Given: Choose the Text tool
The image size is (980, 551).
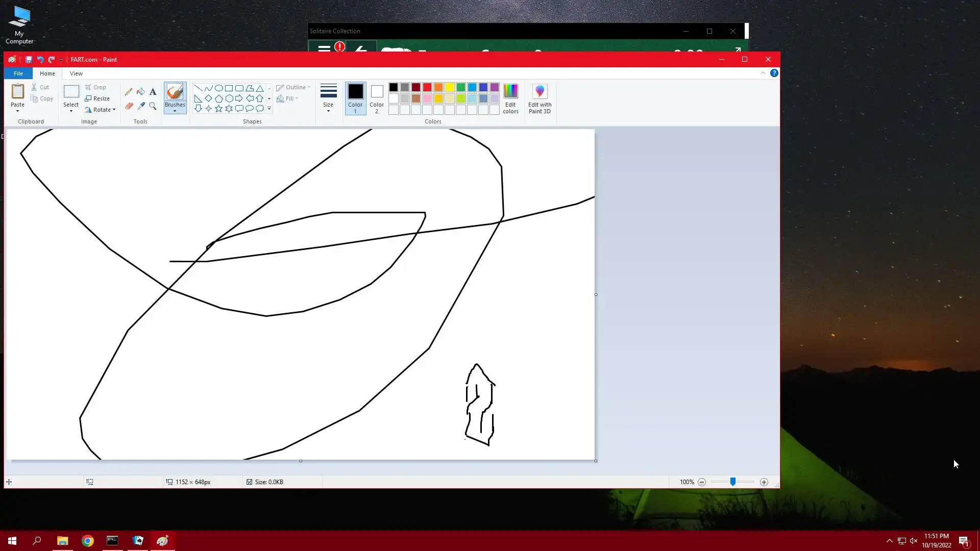Looking at the screenshot, I should point(153,92).
